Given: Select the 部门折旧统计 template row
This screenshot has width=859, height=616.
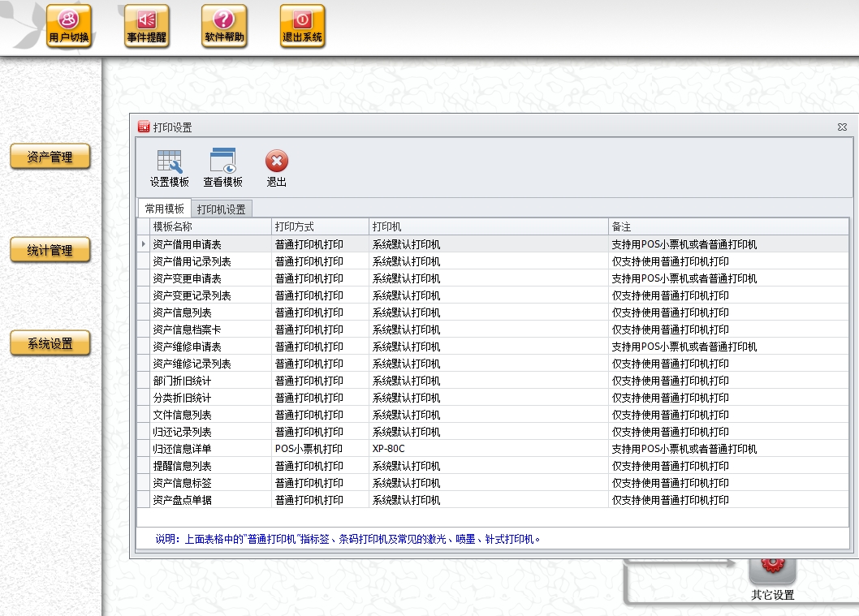Looking at the screenshot, I should coord(183,381).
